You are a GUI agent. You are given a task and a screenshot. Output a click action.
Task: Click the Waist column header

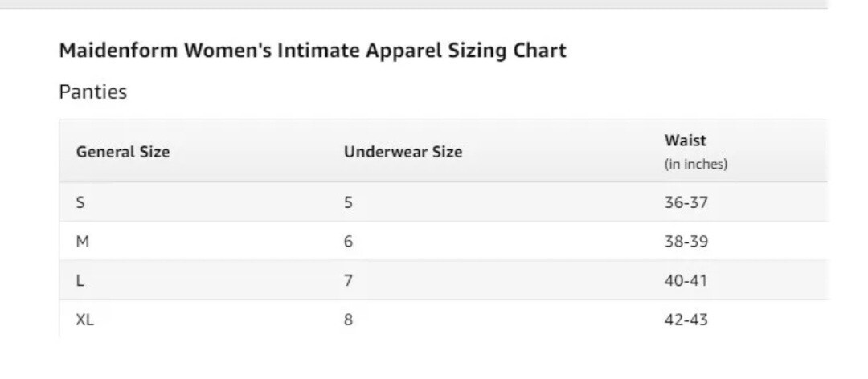[x=686, y=141]
